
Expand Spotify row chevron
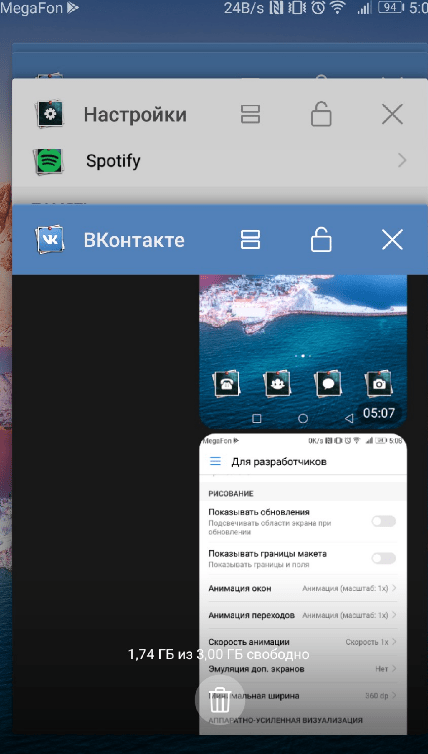click(x=402, y=161)
